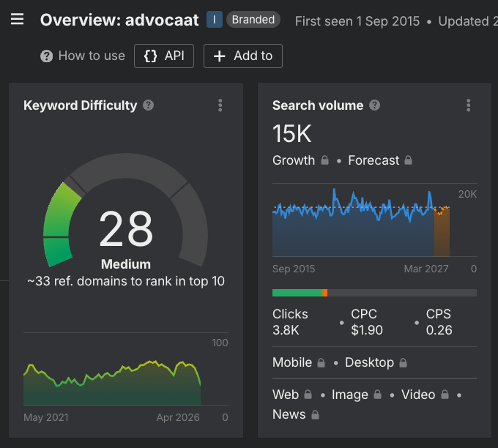This screenshot has height=448, width=498.
Task: Click the Add to button
Action: (243, 56)
